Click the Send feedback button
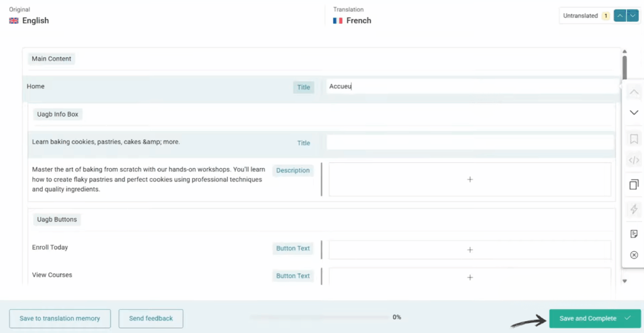Image resolution: width=644 pixels, height=333 pixels. click(151, 319)
